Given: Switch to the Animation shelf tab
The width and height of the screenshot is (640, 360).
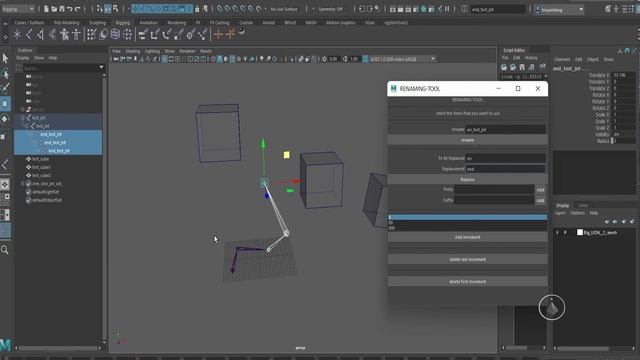Looking at the screenshot, I should coord(149,22).
